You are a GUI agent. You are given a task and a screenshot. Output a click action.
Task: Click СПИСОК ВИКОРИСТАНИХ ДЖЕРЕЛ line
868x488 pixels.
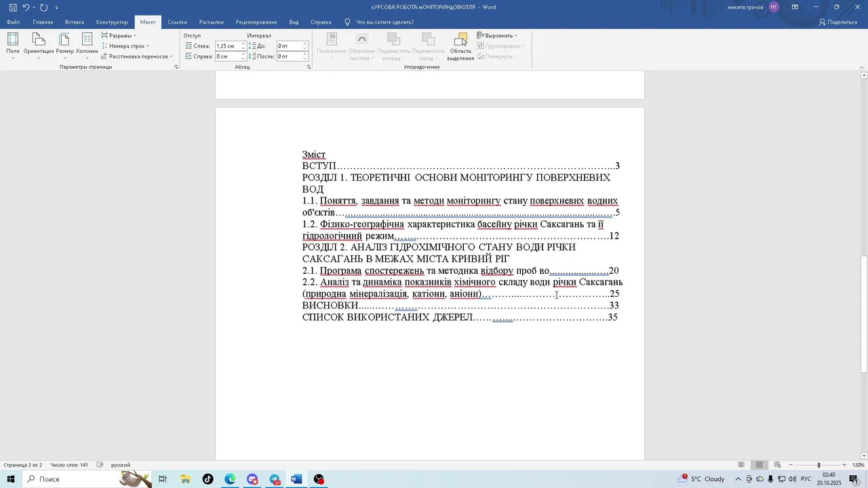tap(460, 317)
